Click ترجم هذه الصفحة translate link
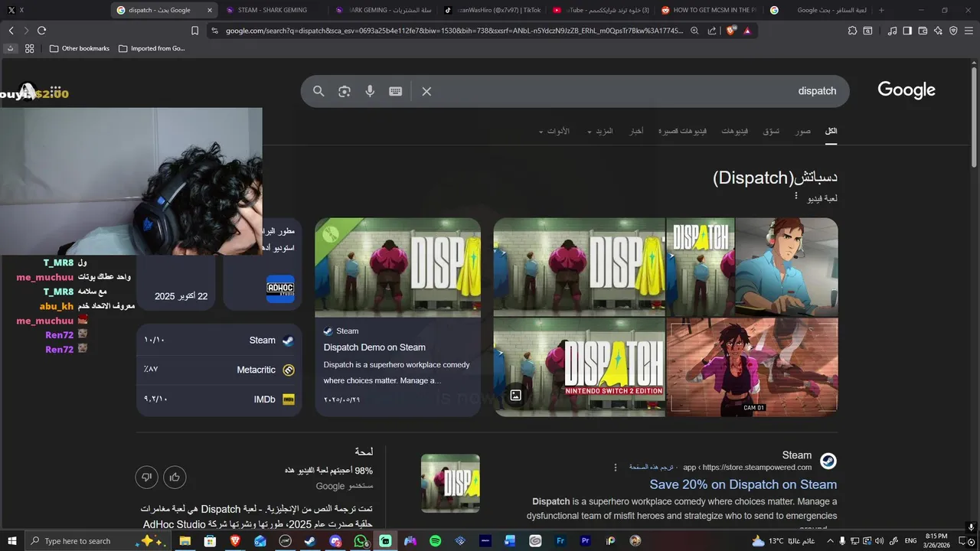The width and height of the screenshot is (980, 551). tap(651, 468)
